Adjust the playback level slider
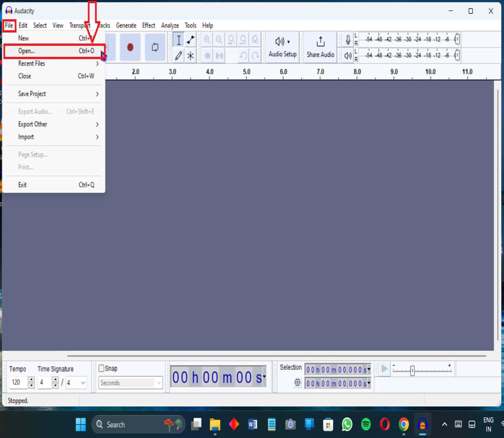Viewport: 504px width, 438px height. click(457, 55)
